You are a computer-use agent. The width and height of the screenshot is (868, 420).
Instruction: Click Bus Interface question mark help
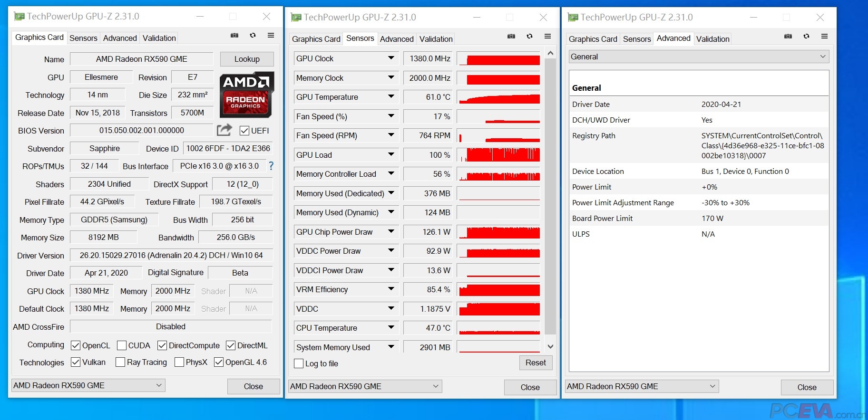click(x=271, y=166)
